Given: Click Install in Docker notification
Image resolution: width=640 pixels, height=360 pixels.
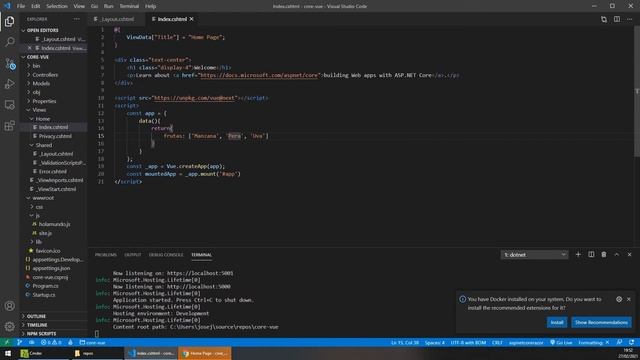Looking at the screenshot, I should [x=556, y=322].
